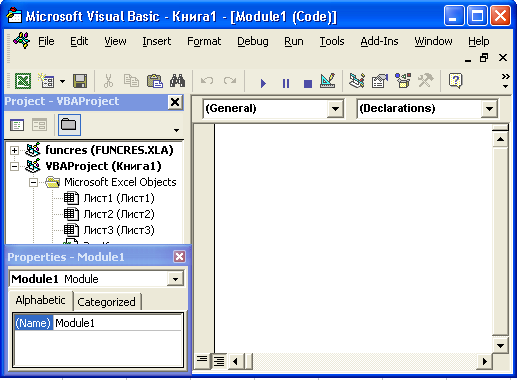Switch to the Categorized tab
The width and height of the screenshot is (517, 380).
(106, 302)
